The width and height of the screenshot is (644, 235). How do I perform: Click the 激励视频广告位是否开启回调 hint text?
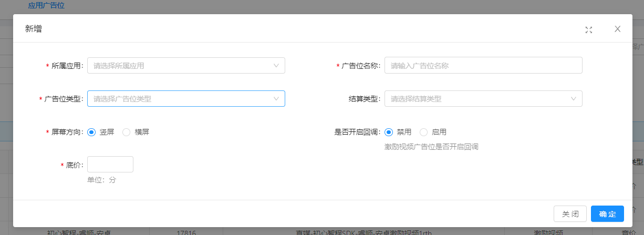[431, 147]
